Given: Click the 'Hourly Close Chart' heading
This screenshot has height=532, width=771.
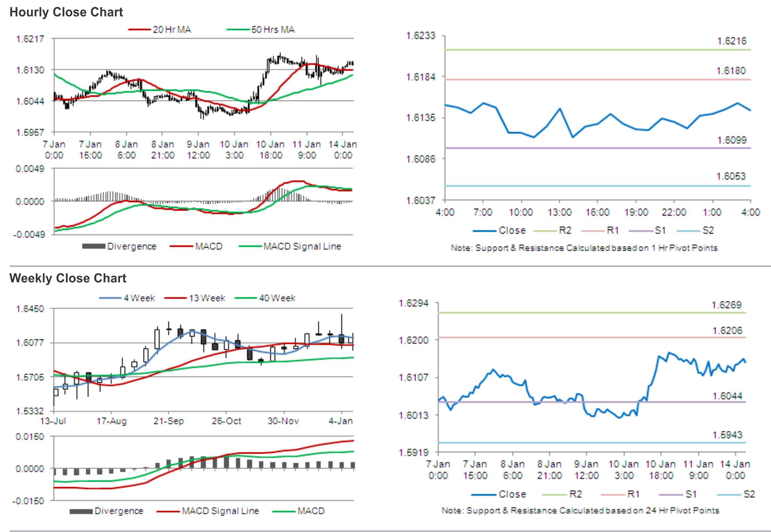Looking at the screenshot, I should pyautogui.click(x=66, y=12).
